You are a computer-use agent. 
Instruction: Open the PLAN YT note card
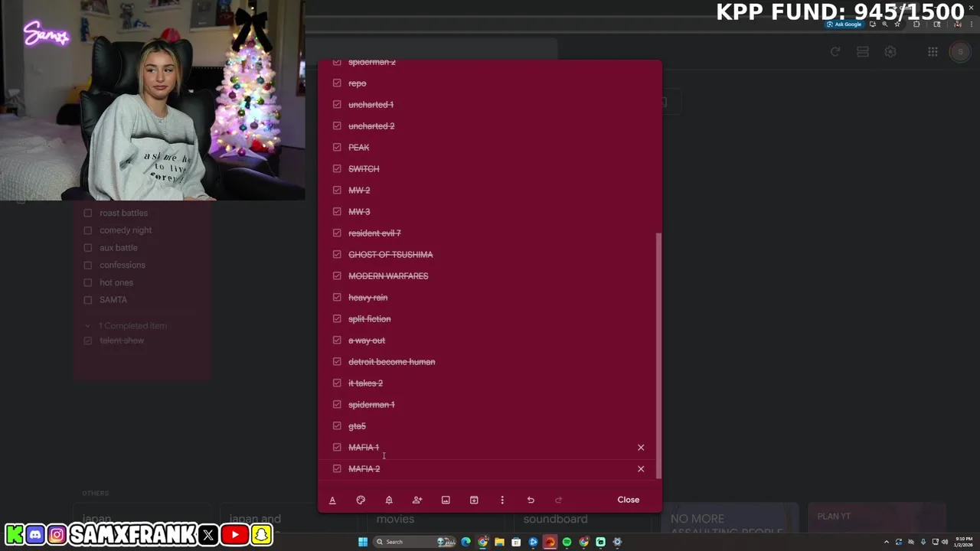click(877, 519)
